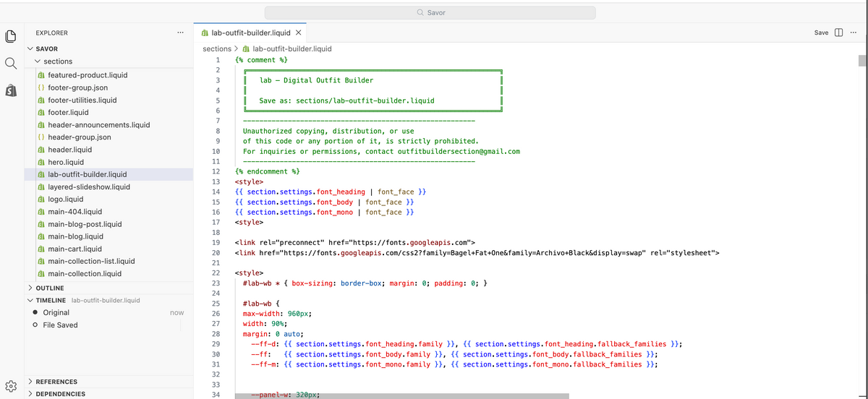Click the outfitbuildersection@gmail.com text
The height and width of the screenshot is (399, 868).
(x=459, y=151)
